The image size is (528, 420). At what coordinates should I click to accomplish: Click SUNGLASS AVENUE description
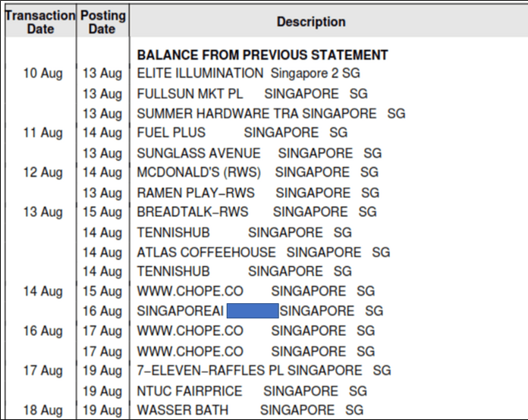(x=259, y=153)
